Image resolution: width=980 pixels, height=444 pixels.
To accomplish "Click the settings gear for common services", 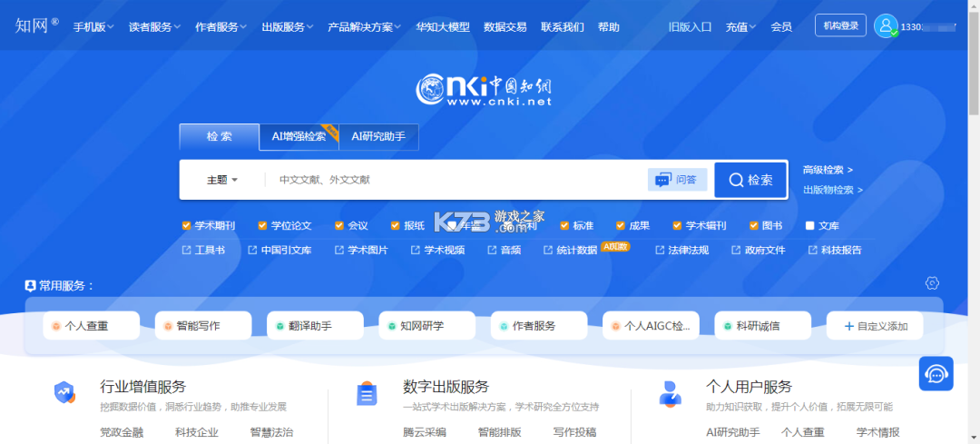I will [x=932, y=283].
